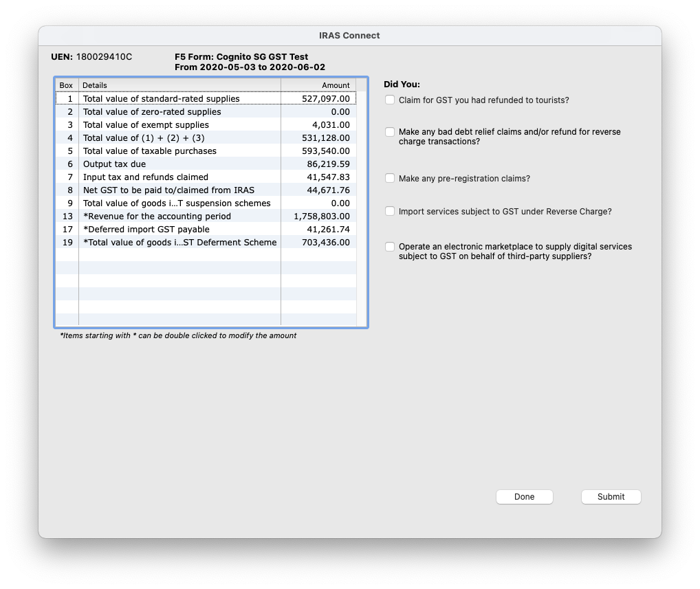Click the amount 527,097.00
The image size is (700, 589).
325,98
